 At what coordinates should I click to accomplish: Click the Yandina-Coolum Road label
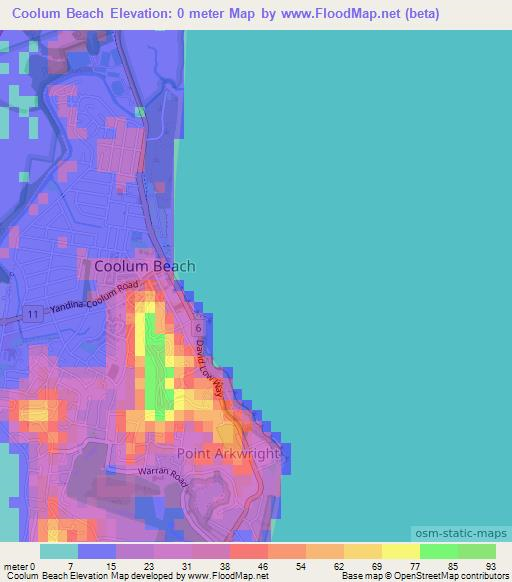[94, 297]
